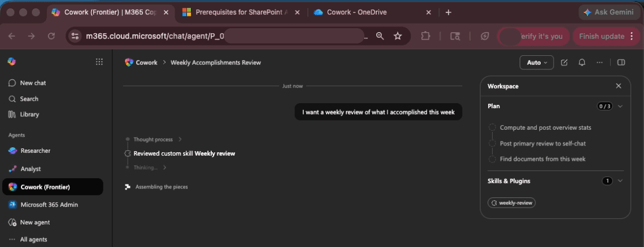Click the performance toolbar icon
Image resolution: width=644 pixels, height=247 pixels.
485,36
